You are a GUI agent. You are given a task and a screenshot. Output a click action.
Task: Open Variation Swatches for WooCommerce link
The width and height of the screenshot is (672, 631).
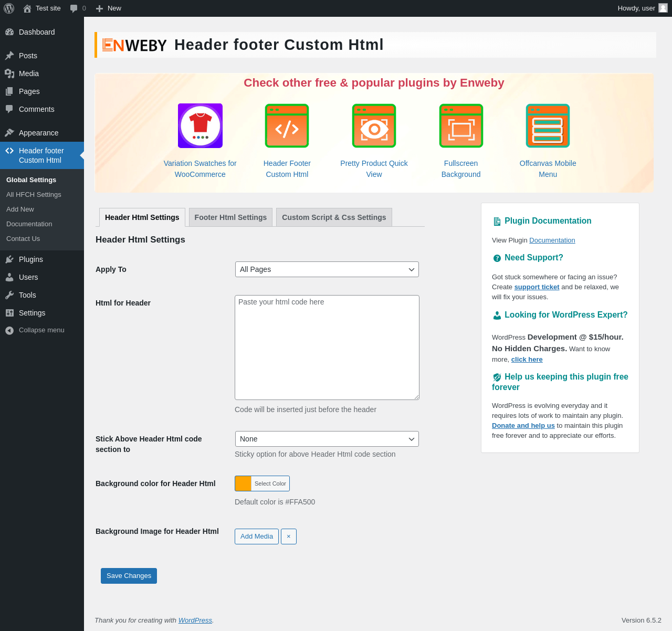200,169
